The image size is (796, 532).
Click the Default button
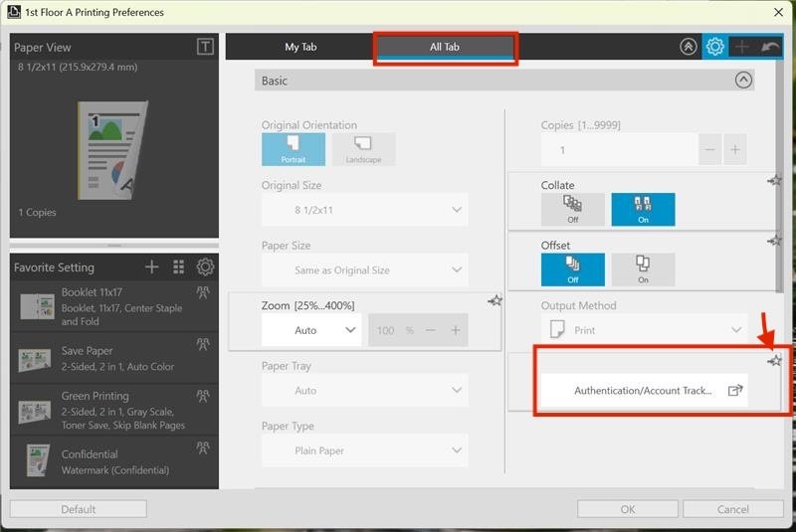[x=79, y=509]
